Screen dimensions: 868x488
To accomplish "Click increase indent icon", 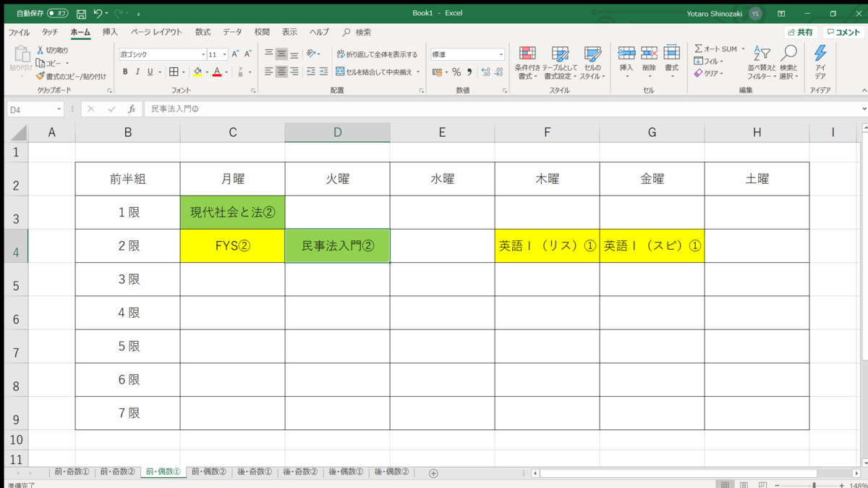I will click(x=324, y=72).
